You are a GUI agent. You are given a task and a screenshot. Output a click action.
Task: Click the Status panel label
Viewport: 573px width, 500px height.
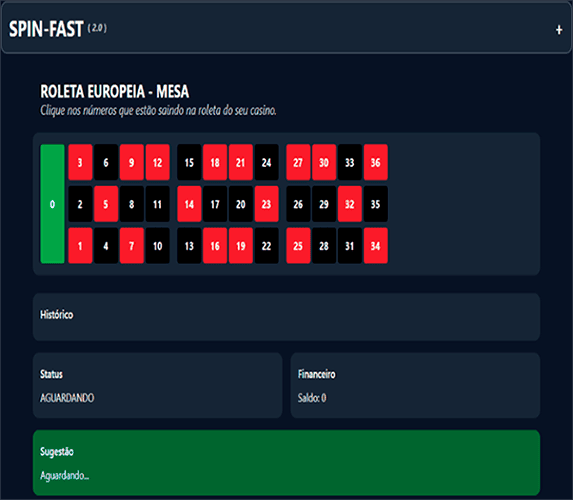[51, 374]
